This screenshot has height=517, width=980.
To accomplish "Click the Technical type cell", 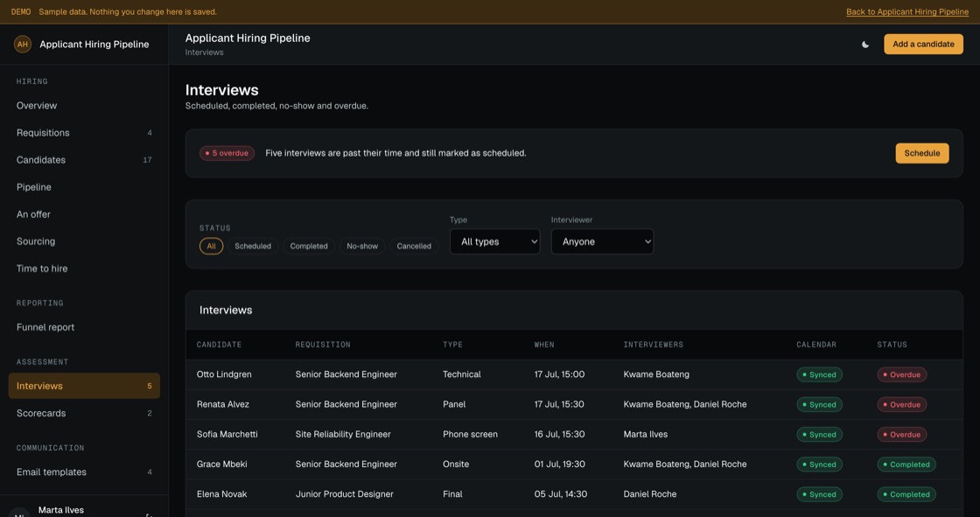I will tap(462, 374).
